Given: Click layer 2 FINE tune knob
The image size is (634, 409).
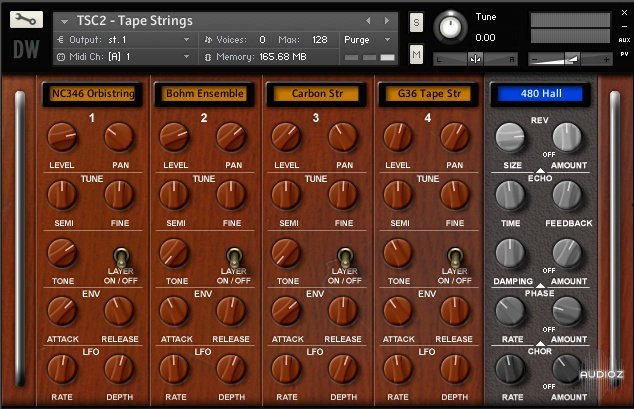Looking at the screenshot, I should point(231,195).
